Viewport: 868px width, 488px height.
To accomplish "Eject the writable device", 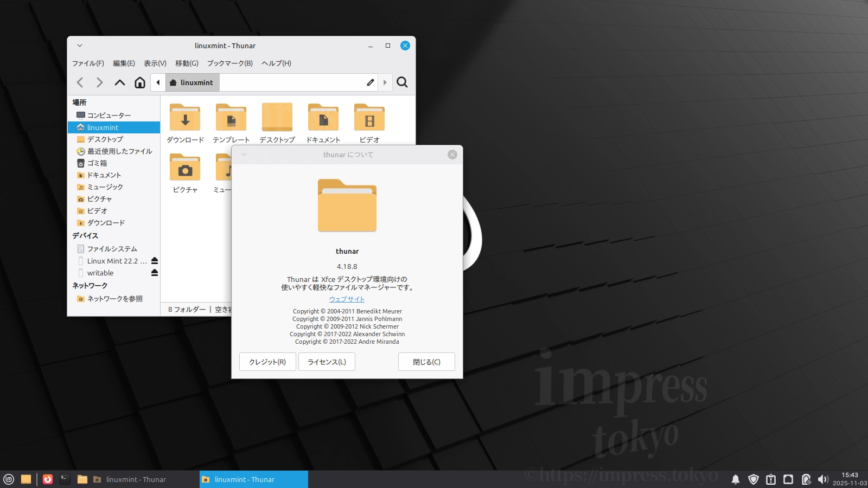I will tap(155, 273).
